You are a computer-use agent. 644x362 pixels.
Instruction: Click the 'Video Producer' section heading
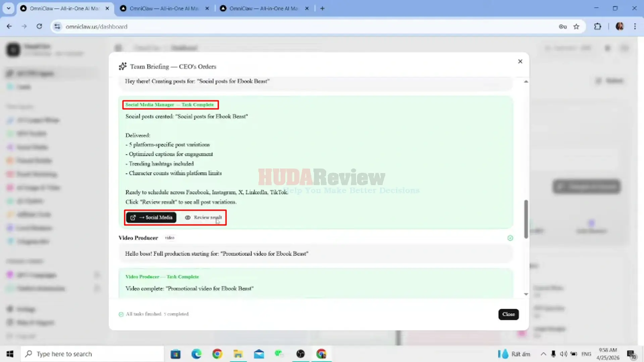tap(138, 238)
